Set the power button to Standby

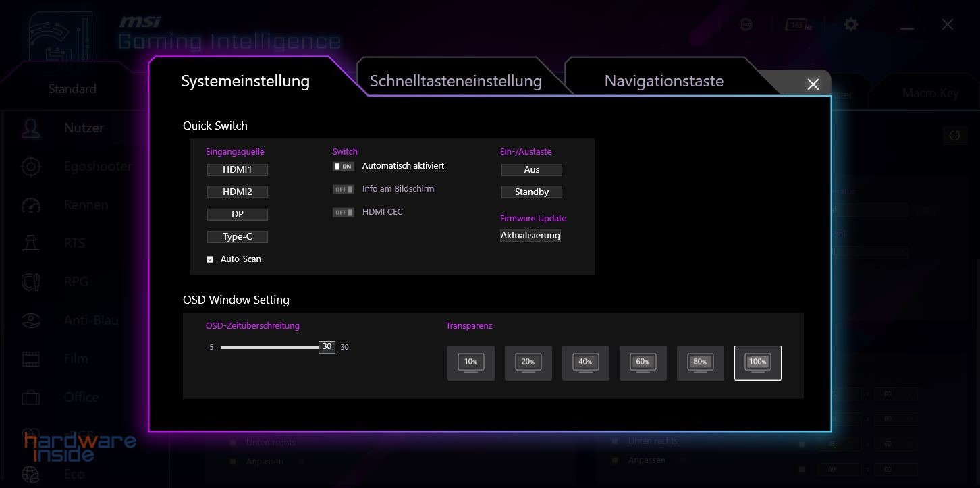532,192
